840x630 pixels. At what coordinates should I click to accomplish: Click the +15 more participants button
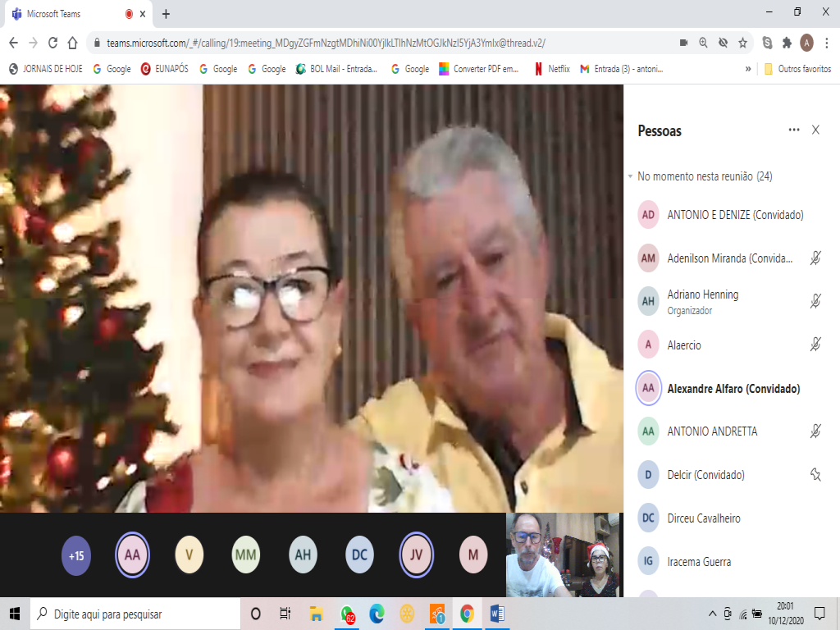(x=76, y=555)
